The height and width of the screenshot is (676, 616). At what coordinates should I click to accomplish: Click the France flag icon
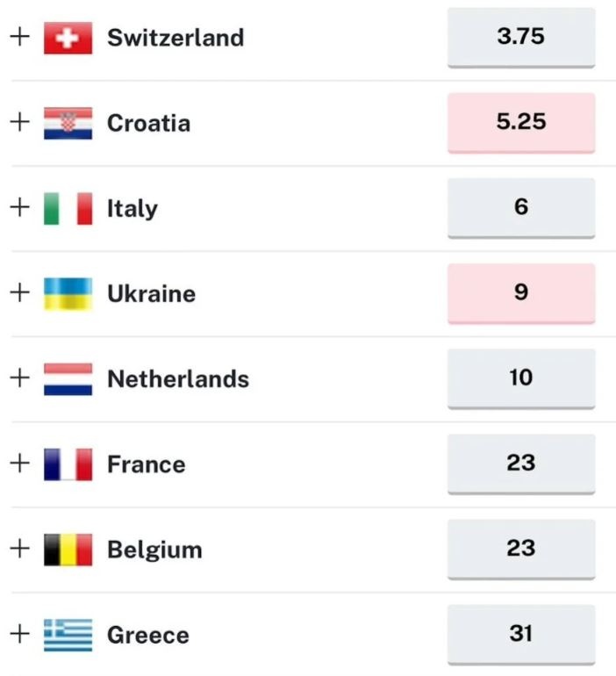pos(68,464)
